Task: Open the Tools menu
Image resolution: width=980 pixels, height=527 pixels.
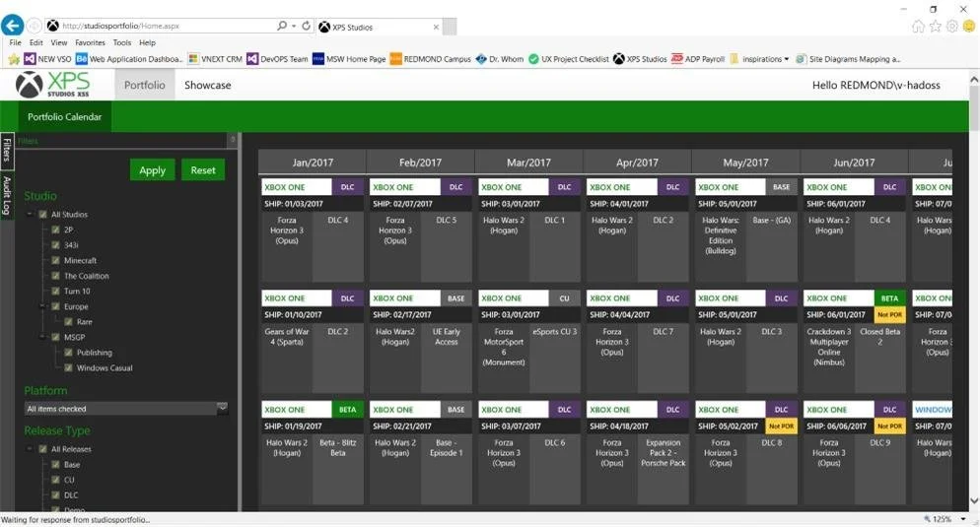Action: tap(122, 42)
